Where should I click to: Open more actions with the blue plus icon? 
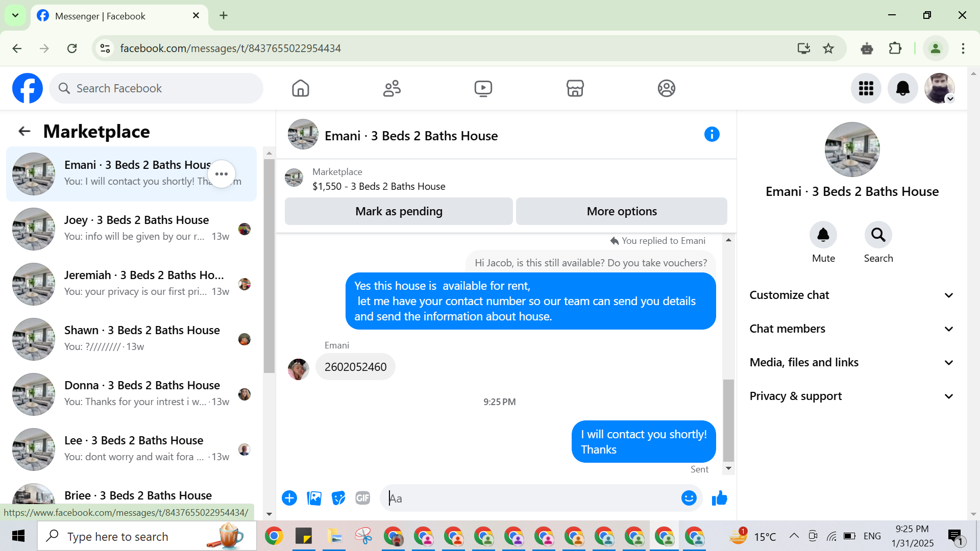[x=289, y=498]
